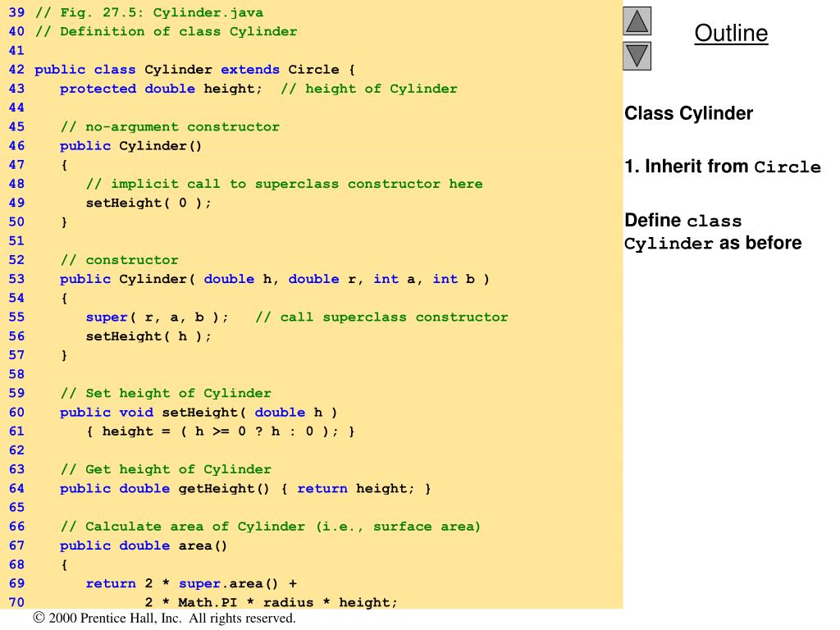
Task: Click 'return 2 * super.area() +' line
Action: 191,584
